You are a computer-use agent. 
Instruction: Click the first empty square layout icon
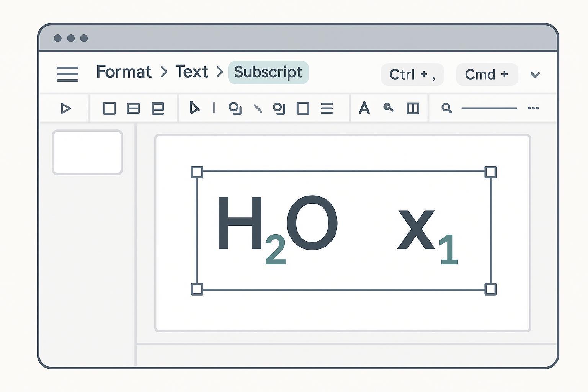pos(109,108)
